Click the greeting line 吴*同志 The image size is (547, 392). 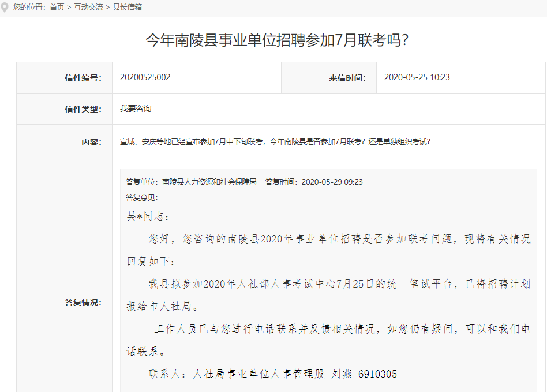pyautogui.click(x=148, y=216)
